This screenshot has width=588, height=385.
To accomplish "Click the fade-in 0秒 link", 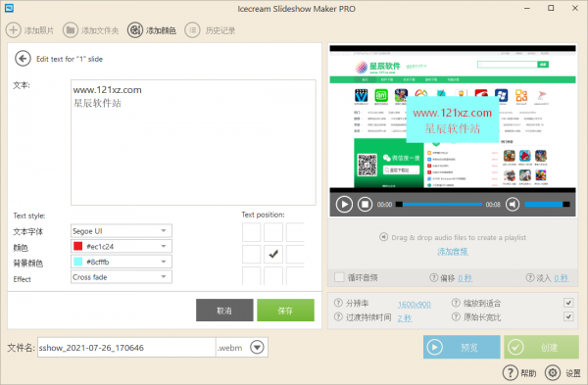I will tap(562, 278).
